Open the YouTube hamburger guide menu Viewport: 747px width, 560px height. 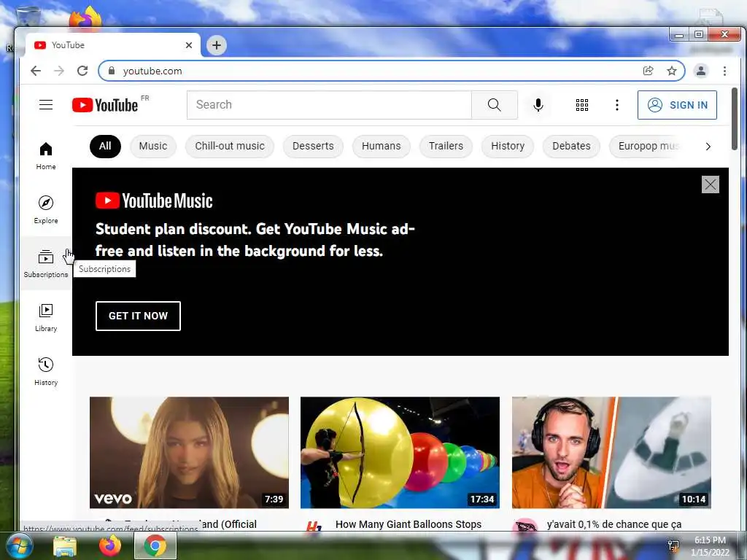click(x=46, y=105)
